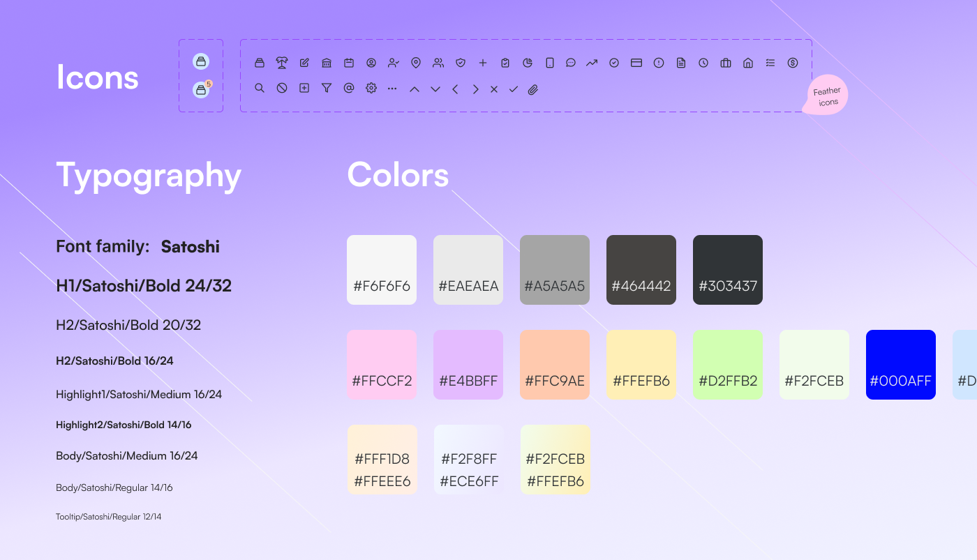The height and width of the screenshot is (560, 977).
Task: Pick the orange #FFC9AE color swatch
Action: point(555,364)
